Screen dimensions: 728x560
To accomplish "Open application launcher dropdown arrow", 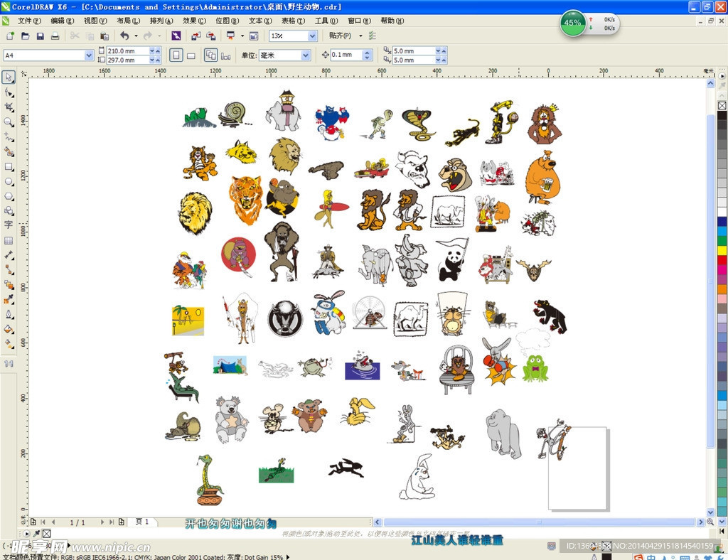I will (242, 36).
